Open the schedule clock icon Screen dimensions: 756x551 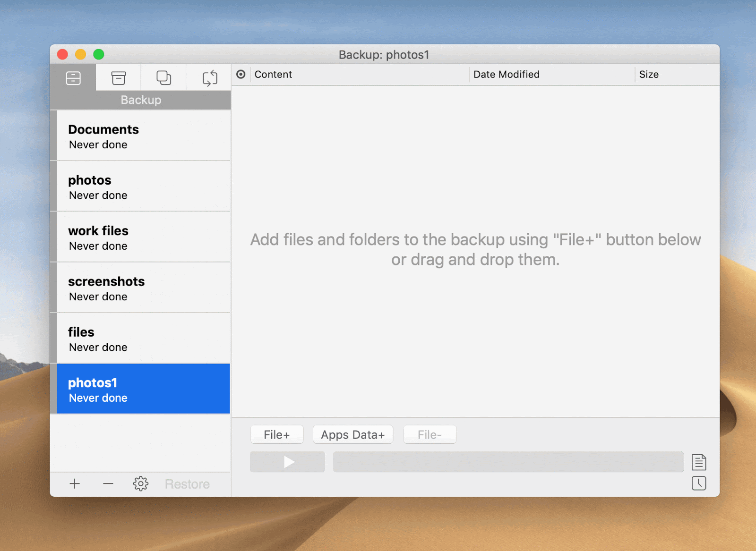pyautogui.click(x=699, y=483)
